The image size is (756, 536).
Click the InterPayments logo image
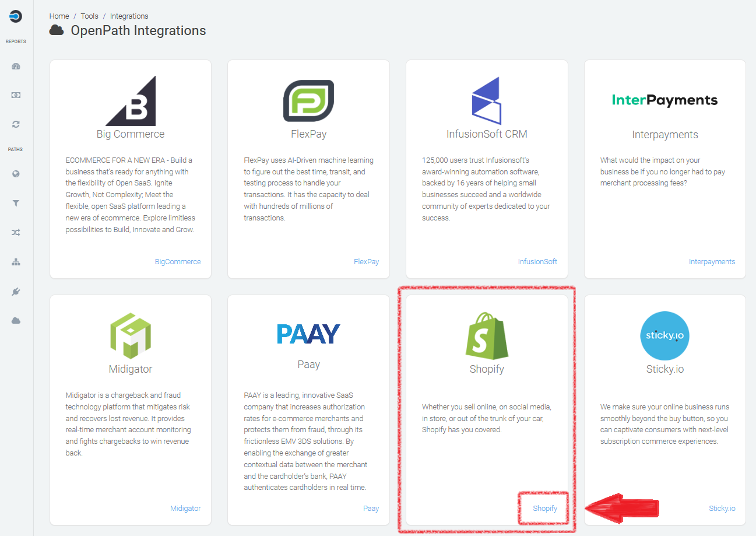[664, 100]
